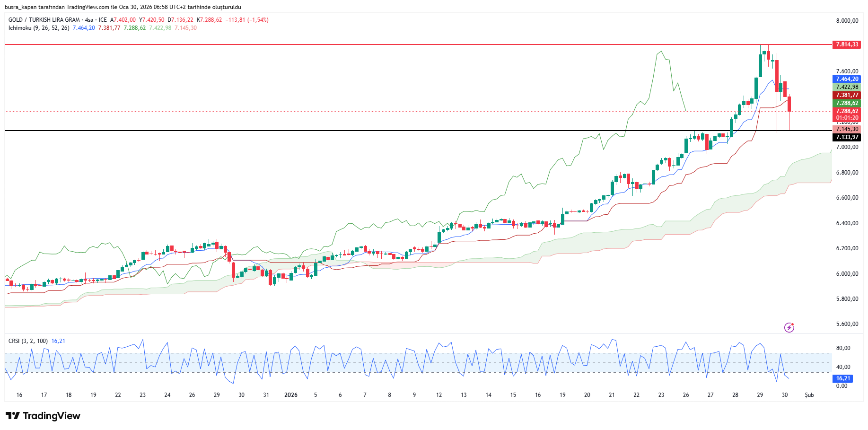
Task: Click the 12 date label on time axis
Action: point(439,395)
